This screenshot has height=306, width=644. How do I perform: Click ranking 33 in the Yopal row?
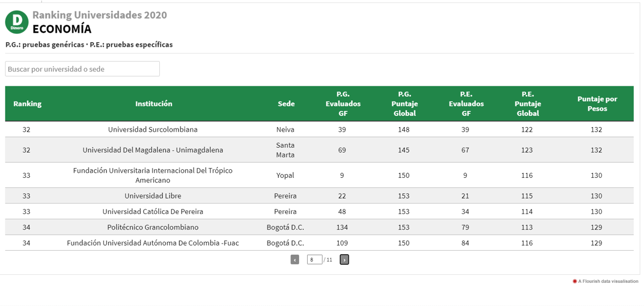tap(27, 175)
